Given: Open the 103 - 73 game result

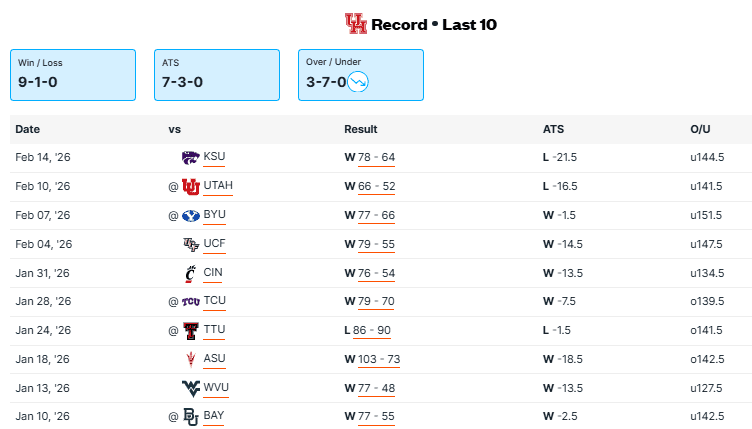Looking at the screenshot, I should [379, 359].
